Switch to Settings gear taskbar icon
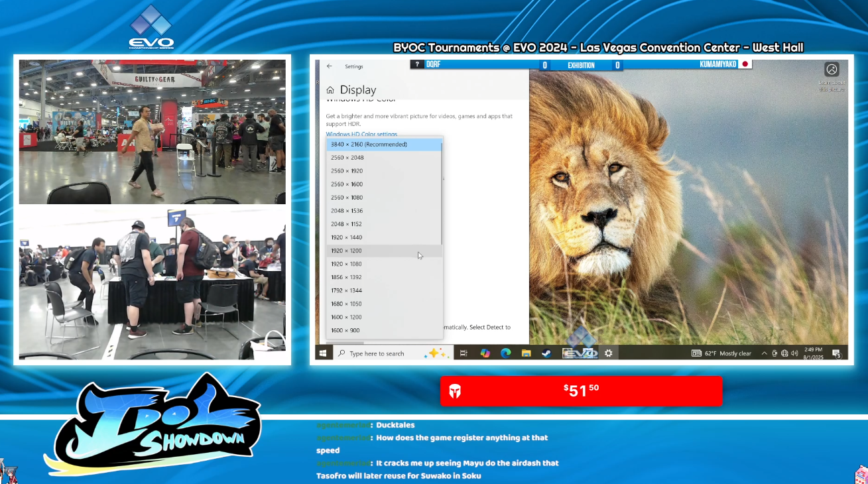Screen dimensions: 868x484 click(608, 353)
